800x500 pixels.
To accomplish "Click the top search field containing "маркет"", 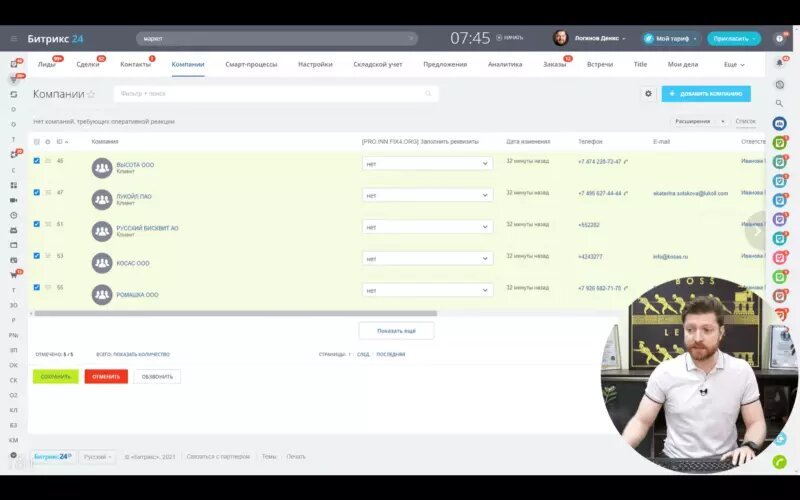I will coord(276,38).
